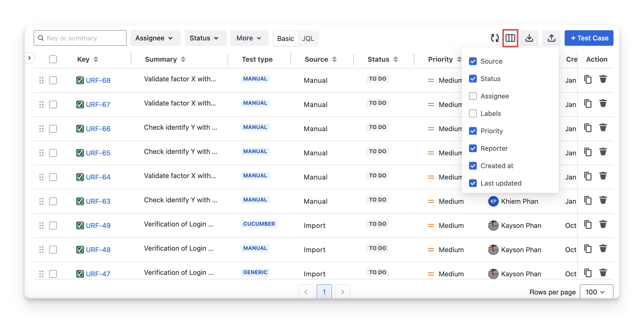Sort by Key column arrows
644x323 pixels.
(x=96, y=59)
